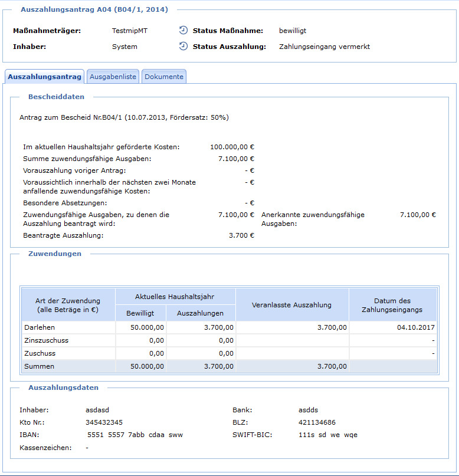Viewport: 459px width, 476px height.
Task: Select the 'Summen' table row label
Action: (x=39, y=366)
